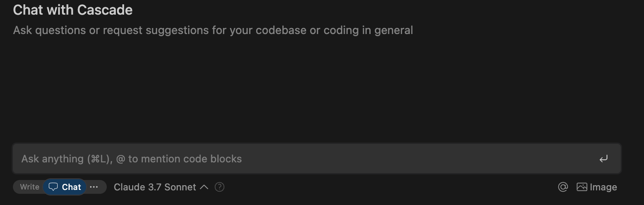Expand the model selector chevron
644x205 pixels.
click(x=204, y=187)
